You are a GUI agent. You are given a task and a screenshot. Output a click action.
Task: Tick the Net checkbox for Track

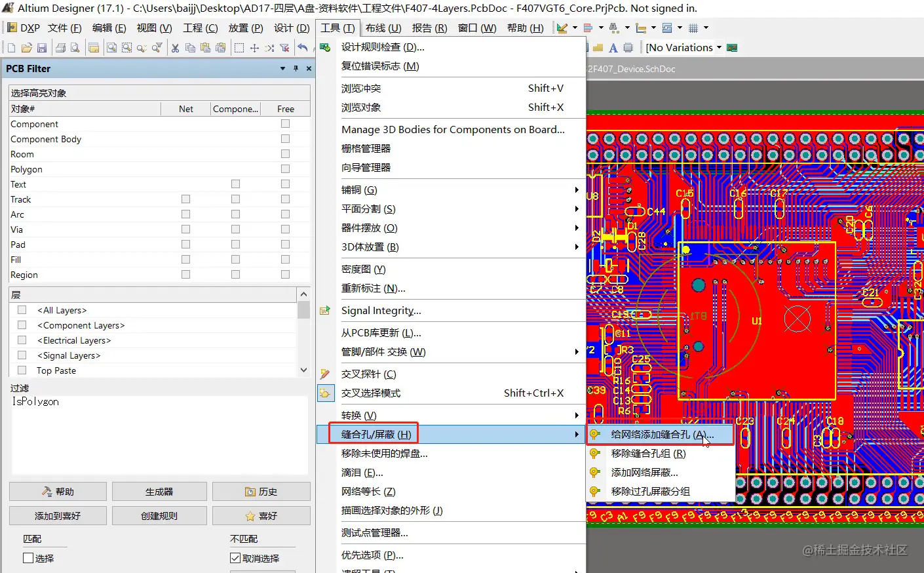click(185, 199)
